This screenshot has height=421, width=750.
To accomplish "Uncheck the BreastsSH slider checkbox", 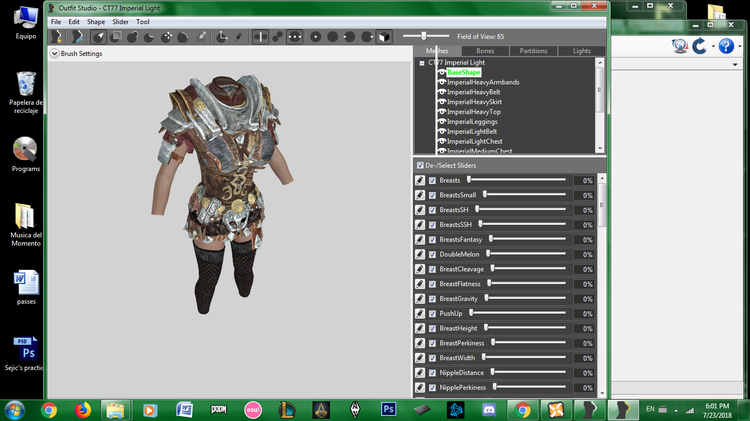I will click(432, 210).
